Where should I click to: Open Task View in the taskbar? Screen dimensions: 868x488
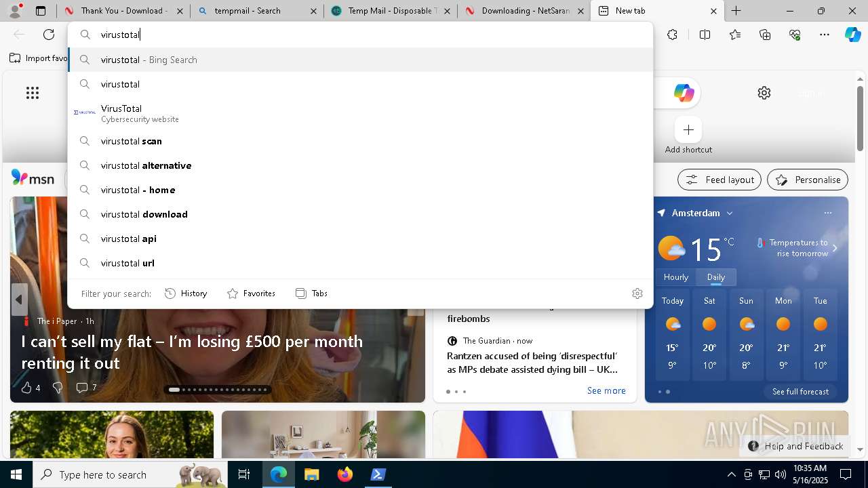pos(244,474)
